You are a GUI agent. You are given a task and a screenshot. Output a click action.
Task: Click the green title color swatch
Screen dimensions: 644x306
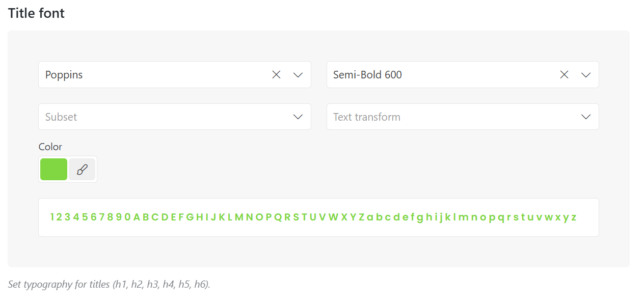coord(54,170)
